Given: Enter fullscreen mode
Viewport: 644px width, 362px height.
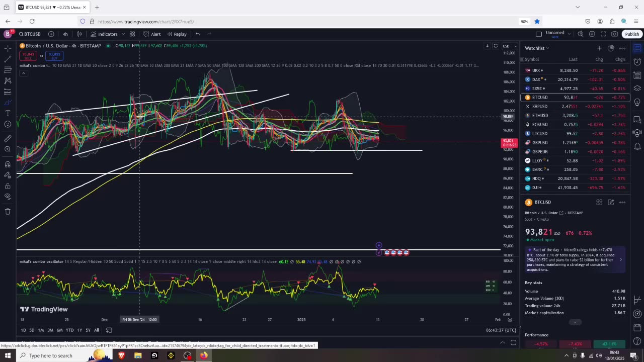Looking at the screenshot, I should pyautogui.click(x=603, y=34).
